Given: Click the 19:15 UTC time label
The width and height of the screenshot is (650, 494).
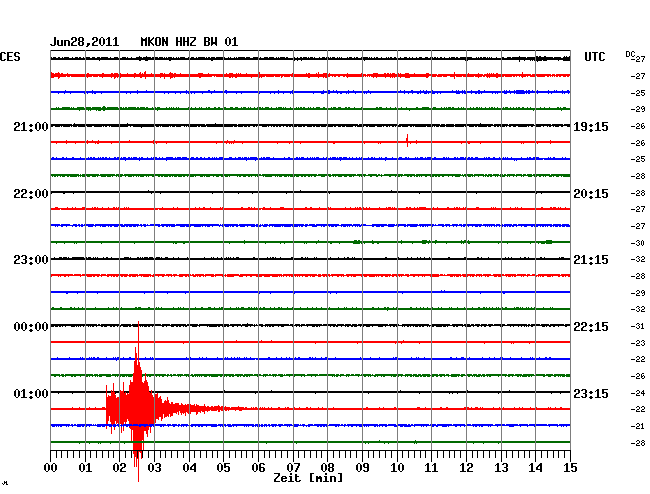Looking at the screenshot, I should (x=591, y=126).
